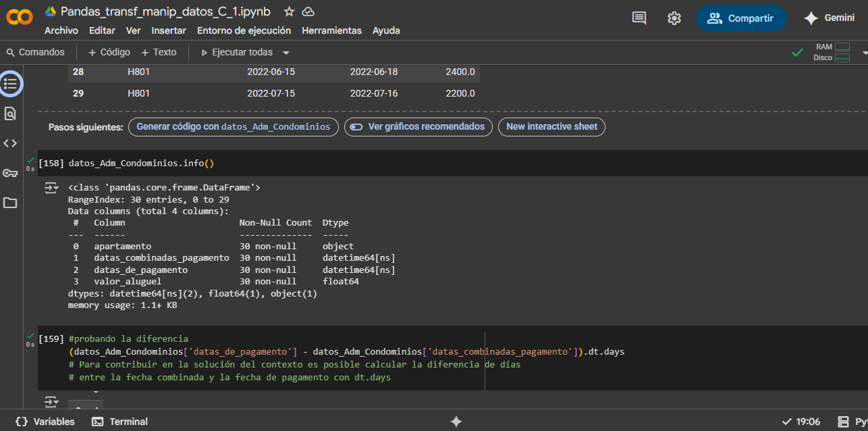Click Ver gráficos recomendados
868x431 pixels.
tap(418, 127)
